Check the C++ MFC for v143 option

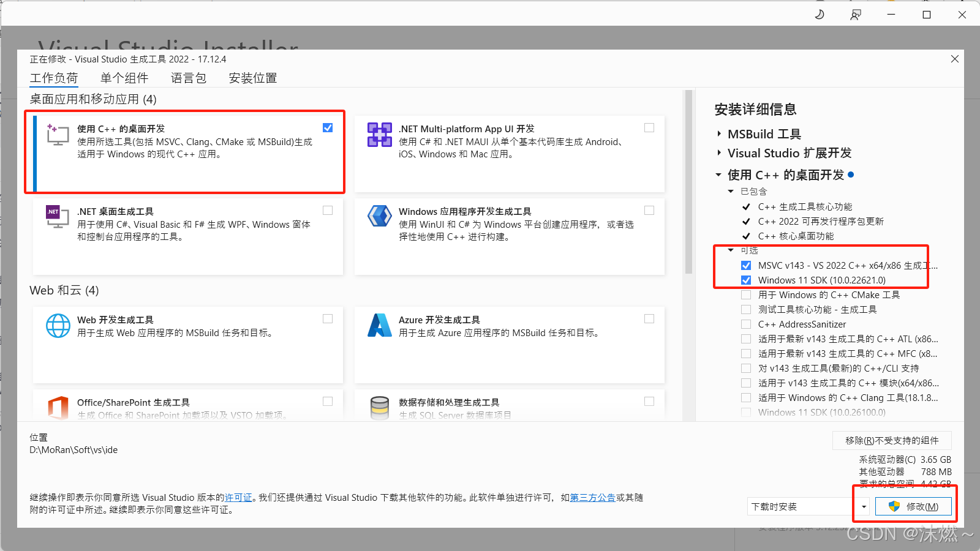click(x=746, y=353)
